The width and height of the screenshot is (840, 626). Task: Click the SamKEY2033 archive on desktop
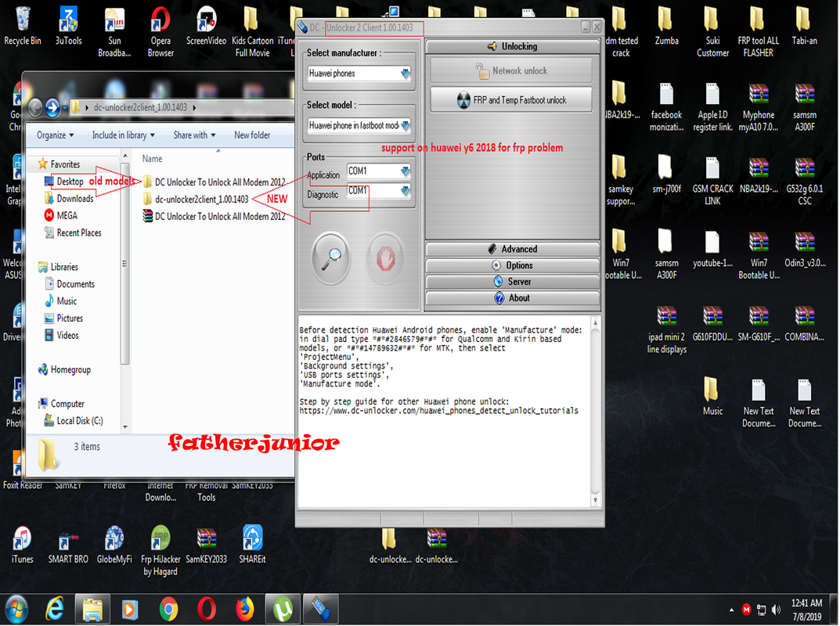(x=206, y=545)
